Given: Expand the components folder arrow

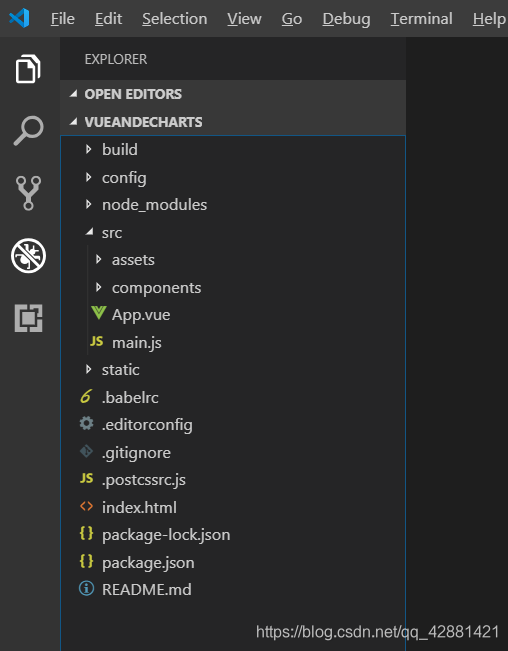Looking at the screenshot, I should click(98, 287).
